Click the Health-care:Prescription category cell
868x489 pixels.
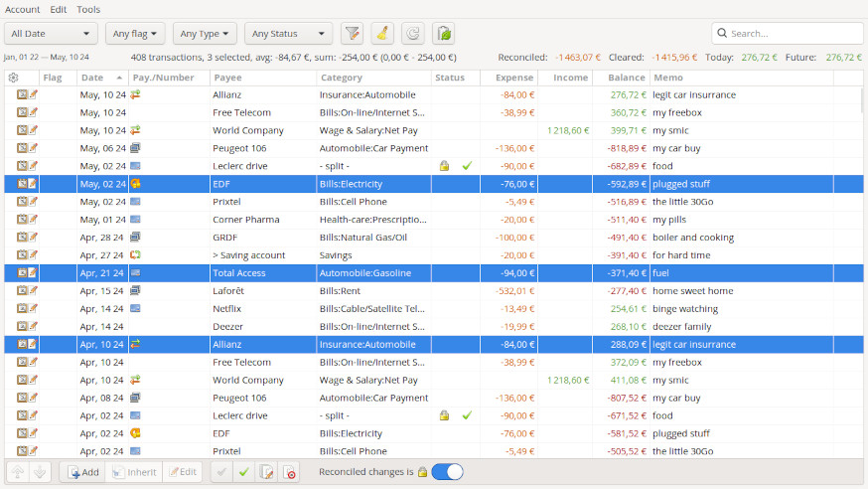click(x=373, y=220)
